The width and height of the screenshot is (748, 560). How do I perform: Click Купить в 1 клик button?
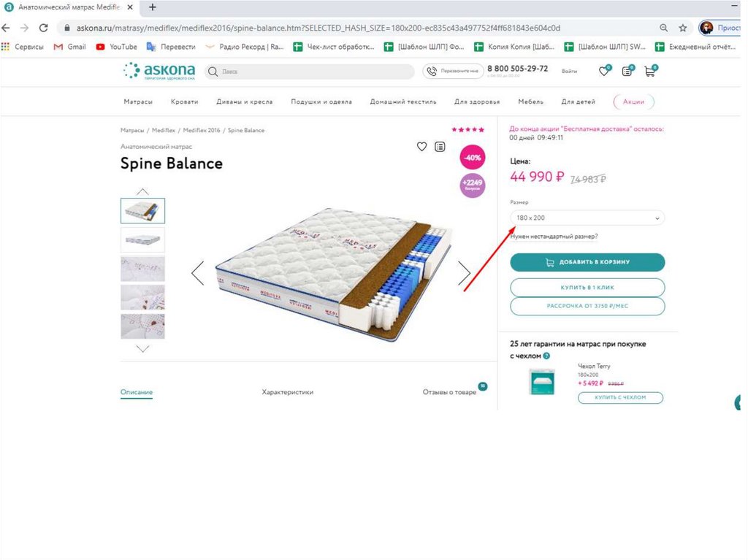587,287
